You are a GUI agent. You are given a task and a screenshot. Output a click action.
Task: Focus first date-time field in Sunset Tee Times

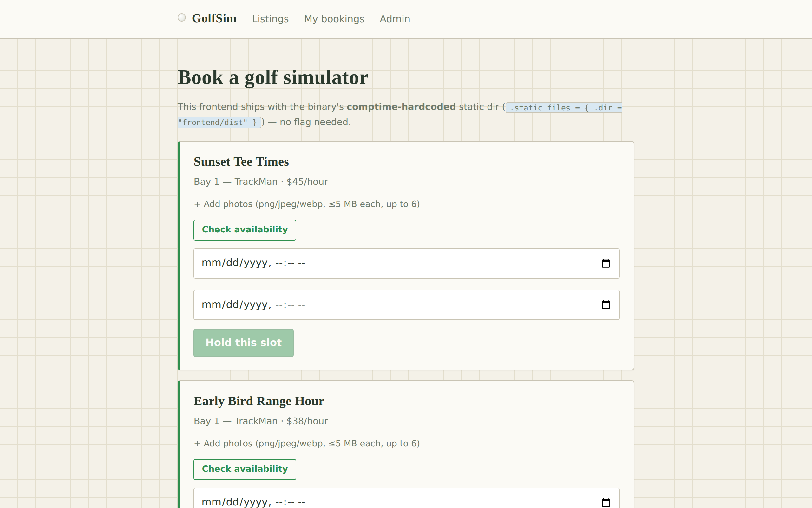click(406, 264)
